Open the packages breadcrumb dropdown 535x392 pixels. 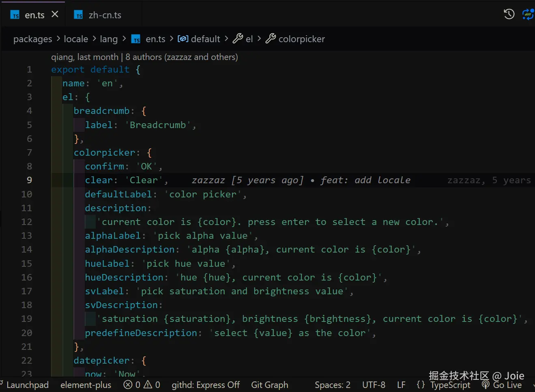tap(33, 39)
